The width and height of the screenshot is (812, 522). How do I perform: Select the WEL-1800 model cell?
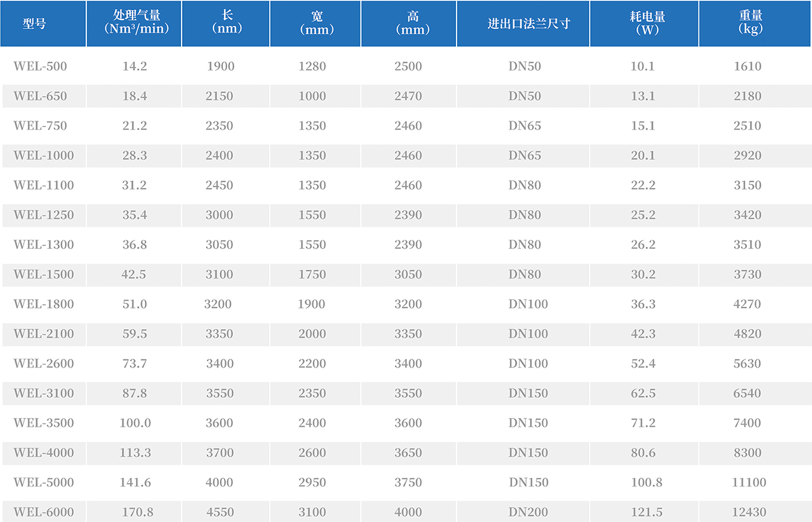point(44,304)
